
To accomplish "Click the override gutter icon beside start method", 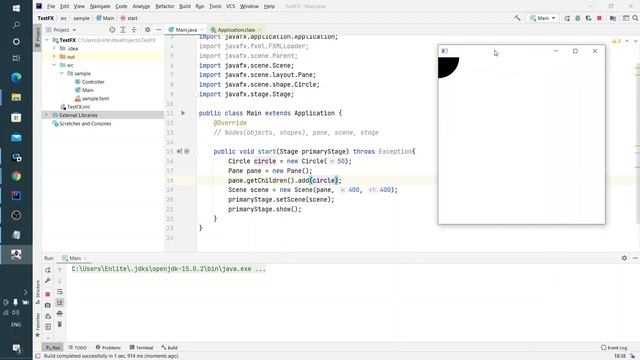I will (x=179, y=151).
